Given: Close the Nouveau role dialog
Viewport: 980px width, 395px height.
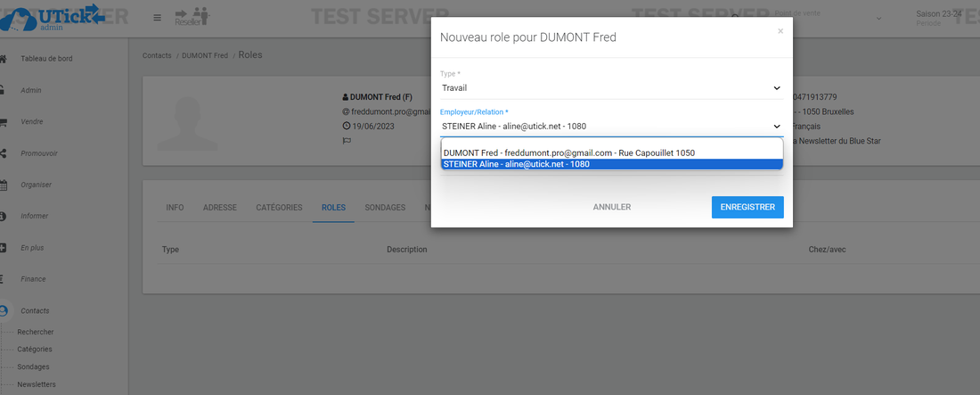Looking at the screenshot, I should [x=780, y=31].
